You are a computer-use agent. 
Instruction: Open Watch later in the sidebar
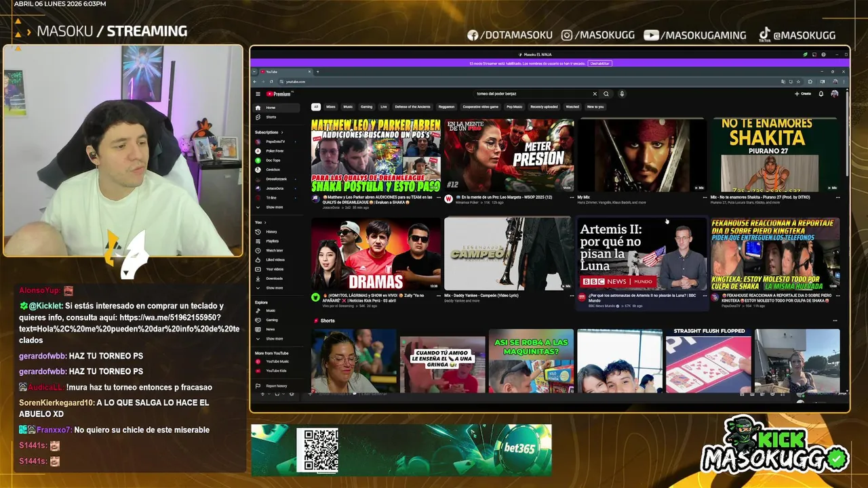[x=276, y=251]
